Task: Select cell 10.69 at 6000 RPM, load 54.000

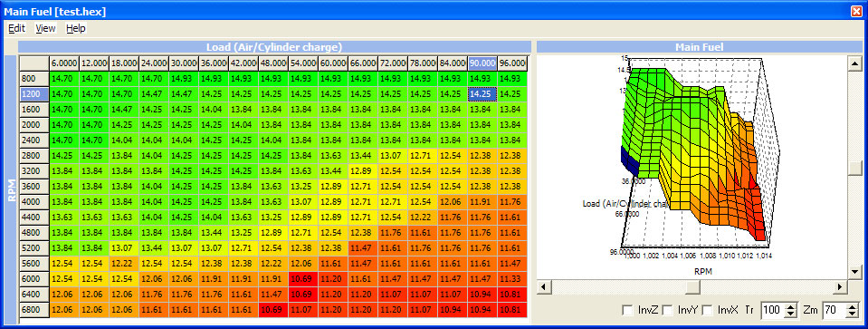Action: coord(303,278)
